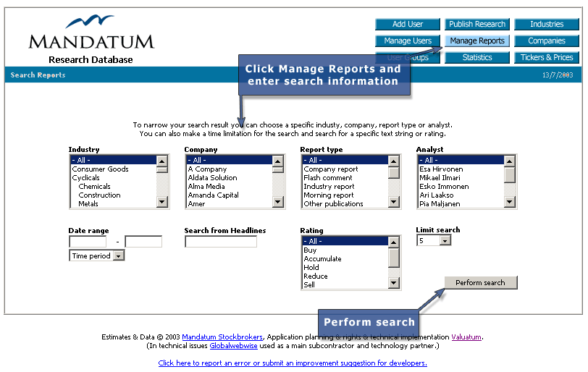This screenshot has width=588, height=372.
Task: Select Consumer Goods industry
Action: pos(114,169)
